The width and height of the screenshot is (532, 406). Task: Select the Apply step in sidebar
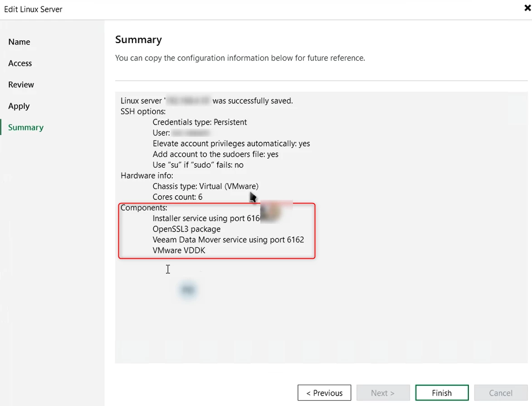pyautogui.click(x=19, y=106)
